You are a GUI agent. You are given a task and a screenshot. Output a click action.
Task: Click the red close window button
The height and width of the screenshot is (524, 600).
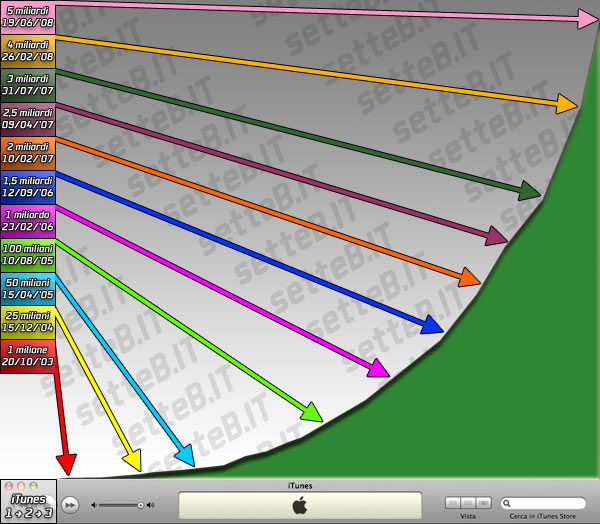(x=9, y=486)
